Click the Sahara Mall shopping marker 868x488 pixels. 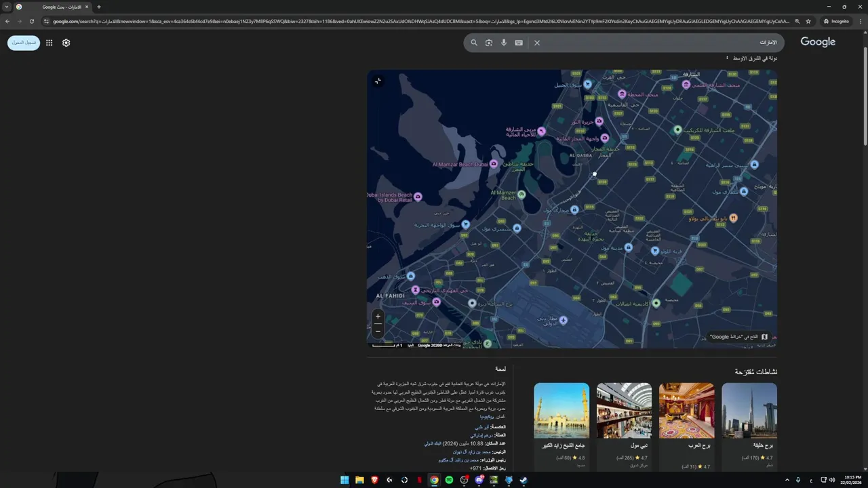[574, 210]
